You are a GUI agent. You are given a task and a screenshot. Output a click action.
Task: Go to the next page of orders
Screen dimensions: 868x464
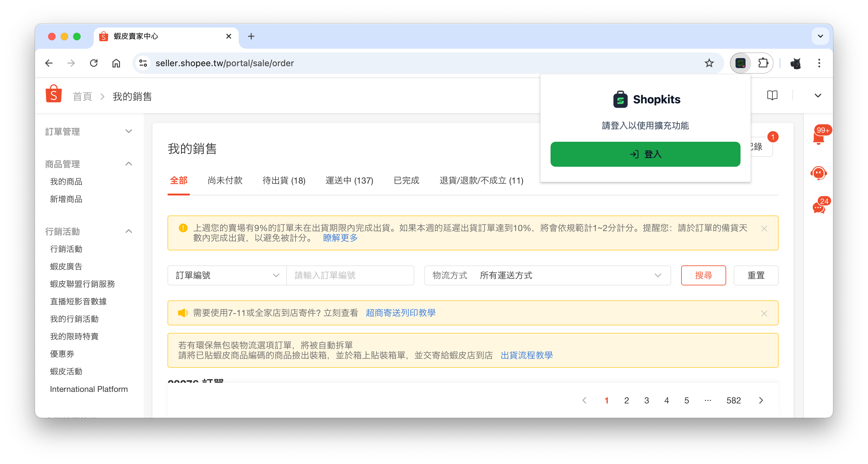(761, 400)
